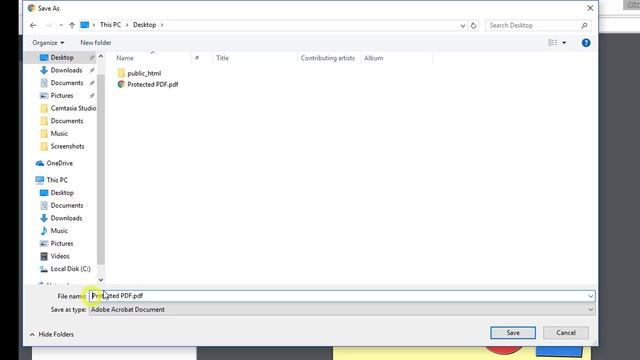Viewport: 640px width, 360px height.
Task: Collapse the pane with Hide Folders
Action: coord(52,334)
